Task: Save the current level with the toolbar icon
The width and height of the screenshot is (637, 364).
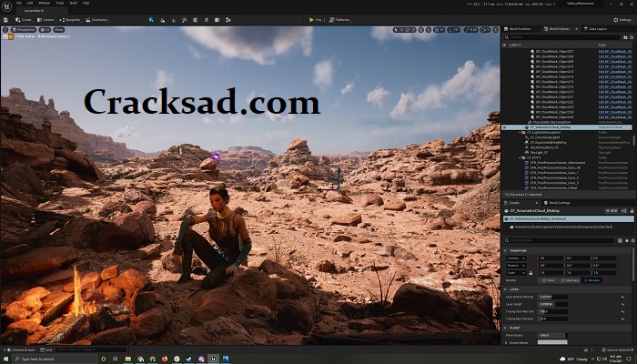Action: click(x=5, y=19)
